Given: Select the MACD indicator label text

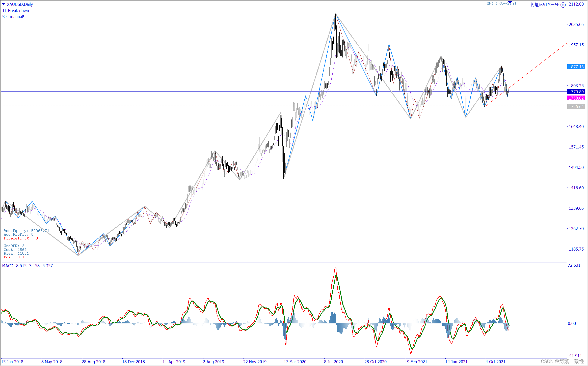Looking at the screenshot, I should pyautogui.click(x=28, y=266).
